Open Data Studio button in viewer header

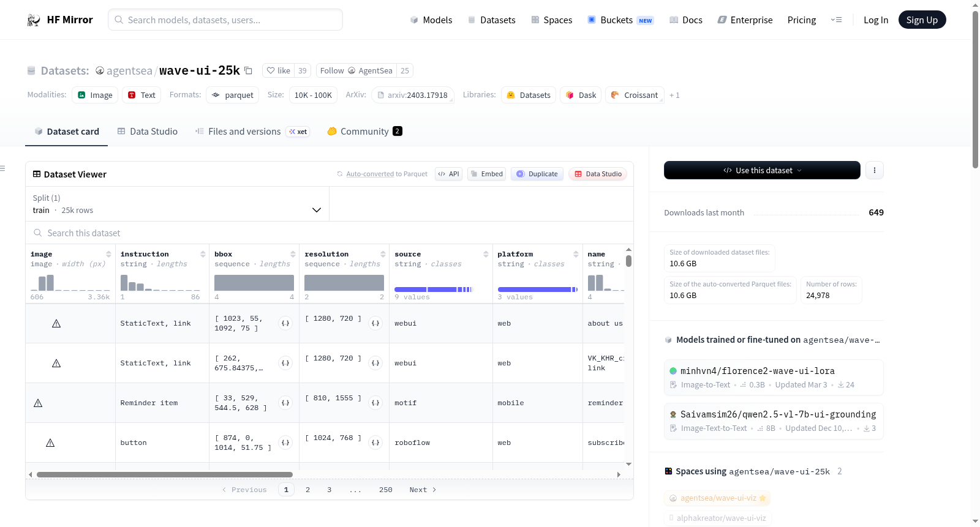pos(598,174)
